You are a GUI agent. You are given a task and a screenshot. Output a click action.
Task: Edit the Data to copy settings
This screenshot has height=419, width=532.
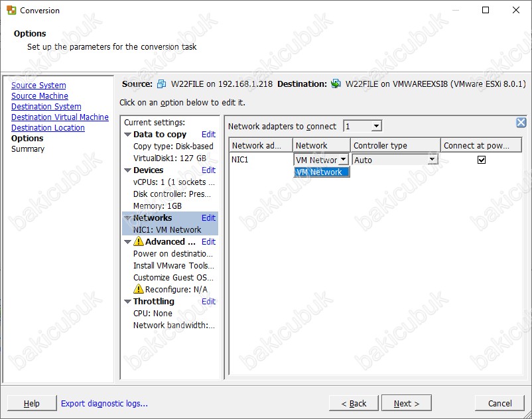click(208, 134)
